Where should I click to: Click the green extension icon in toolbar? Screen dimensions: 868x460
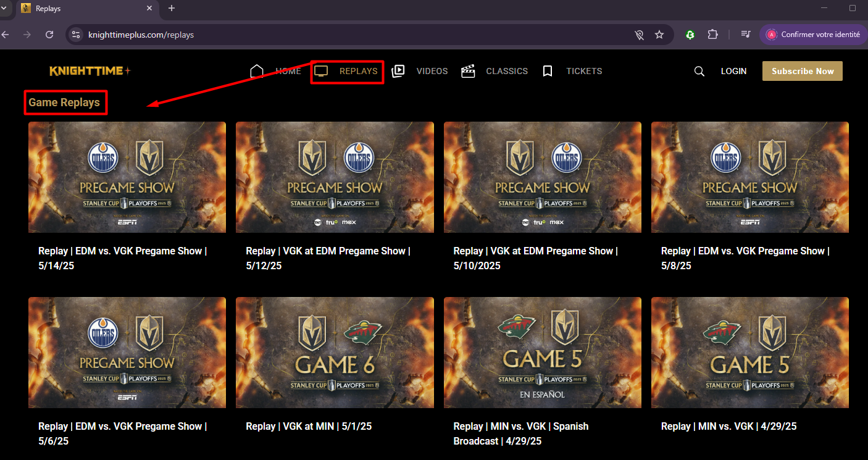pyautogui.click(x=690, y=35)
